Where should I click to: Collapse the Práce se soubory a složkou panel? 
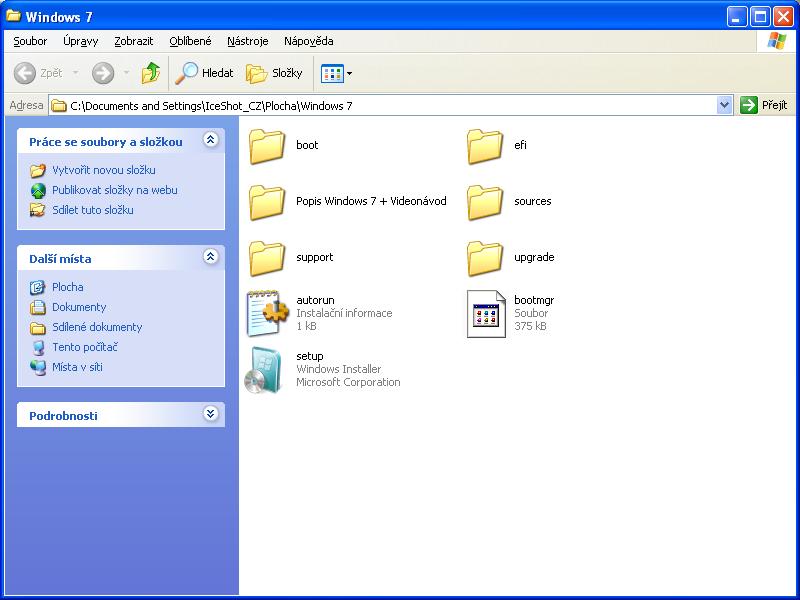click(210, 141)
